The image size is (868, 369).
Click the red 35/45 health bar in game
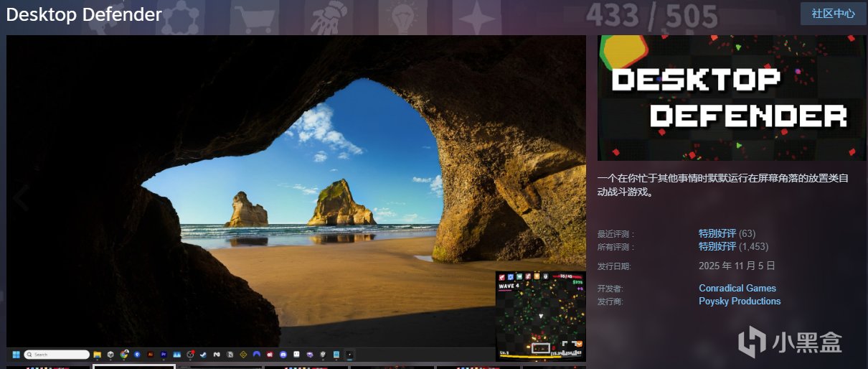[x=567, y=276]
